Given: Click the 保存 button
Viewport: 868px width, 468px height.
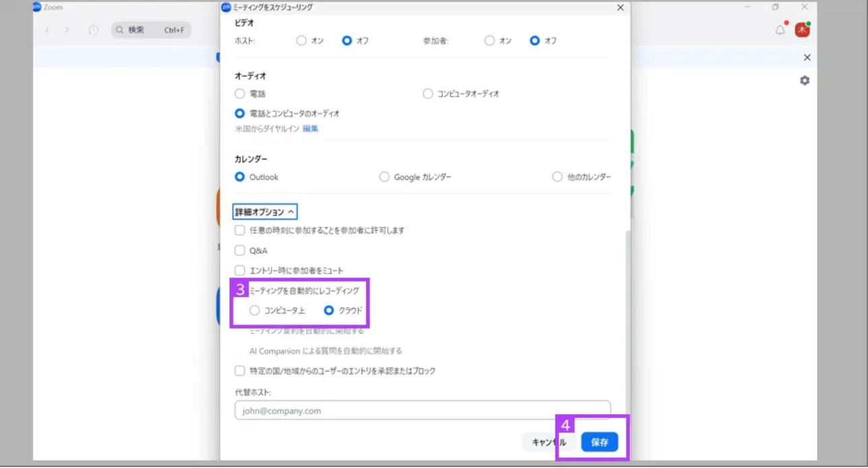Looking at the screenshot, I should pyautogui.click(x=599, y=442).
